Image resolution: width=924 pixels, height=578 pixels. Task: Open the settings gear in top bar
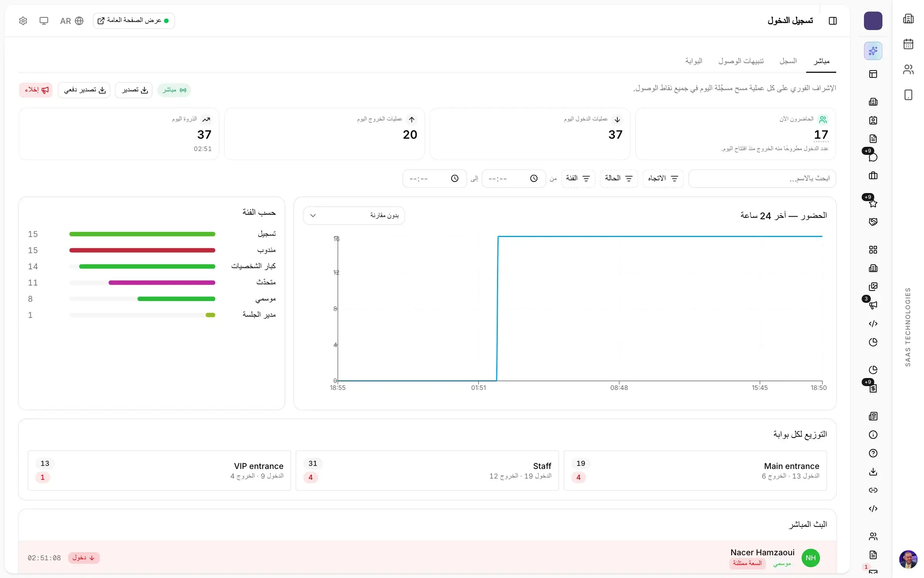coord(23,21)
